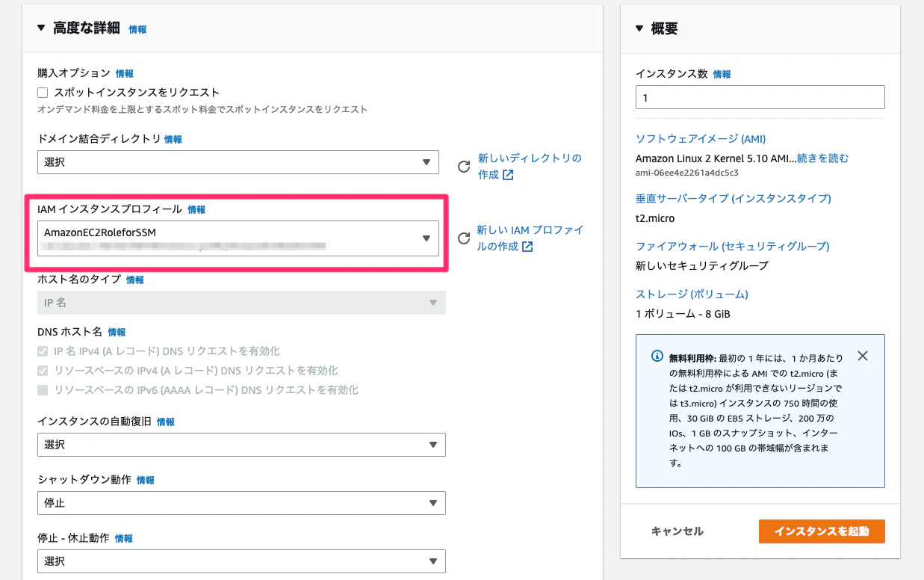Dismiss the 無料利用枠 notice with X
Screen dimensions: 924x580
point(863,356)
